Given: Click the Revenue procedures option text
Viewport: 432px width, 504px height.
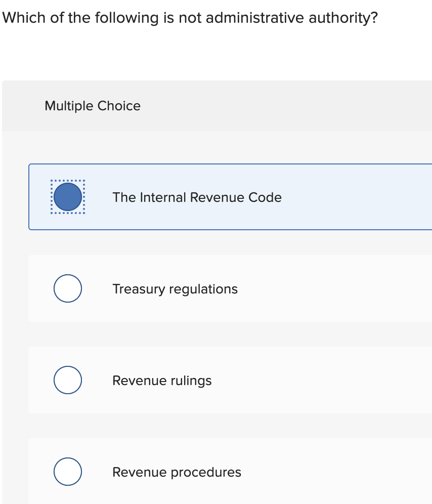Looking at the screenshot, I should [177, 472].
